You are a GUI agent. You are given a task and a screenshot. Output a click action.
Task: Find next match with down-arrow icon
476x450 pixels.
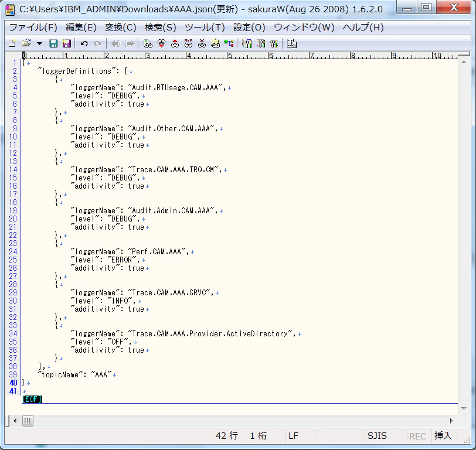coord(162,44)
